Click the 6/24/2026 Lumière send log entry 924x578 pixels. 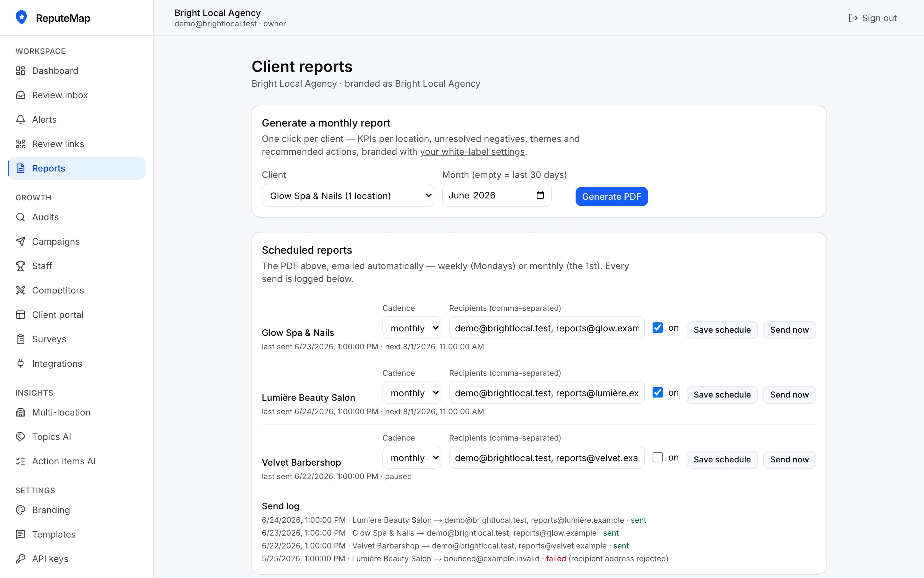(454, 520)
